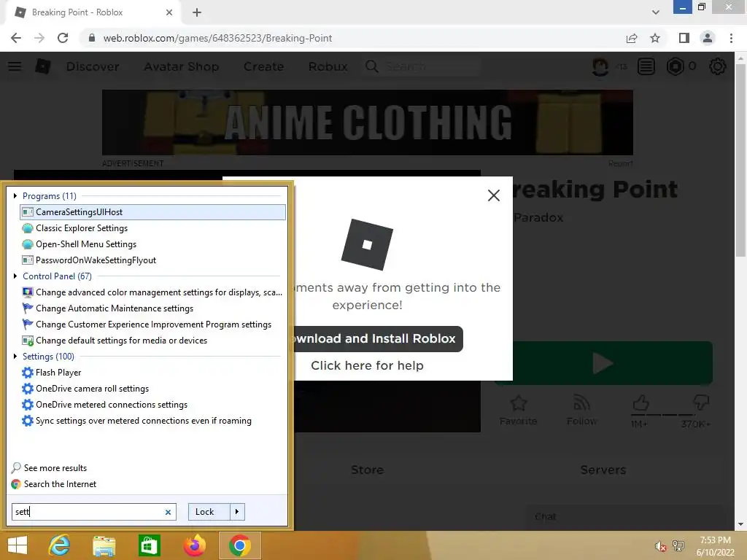Open Robux balance hexagon icon

click(675, 66)
